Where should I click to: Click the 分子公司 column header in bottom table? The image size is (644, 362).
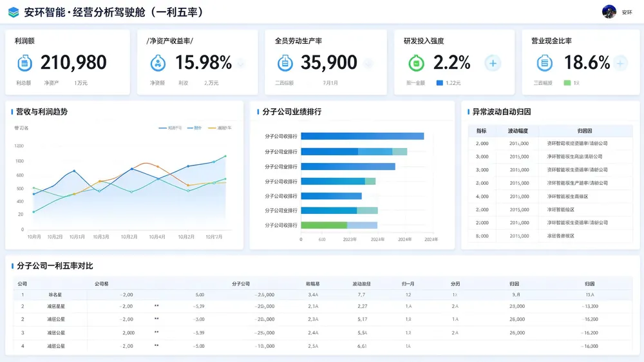pyautogui.click(x=241, y=284)
